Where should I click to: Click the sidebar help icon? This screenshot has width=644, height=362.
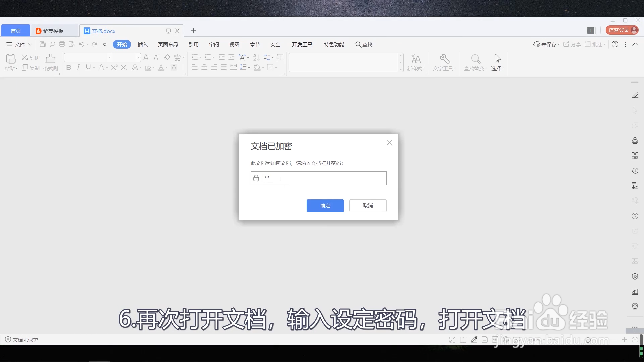coord(635,216)
